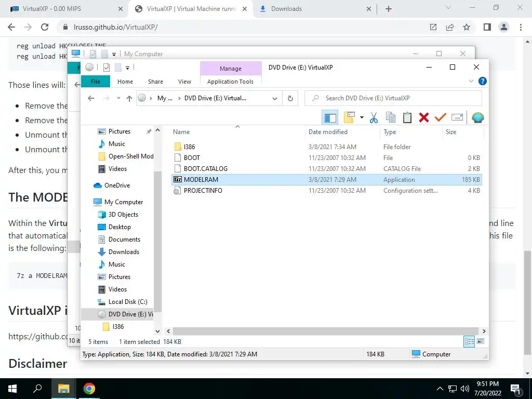Image resolution: width=532 pixels, height=399 pixels.
Task: Click the Copy pages icon
Action: click(x=391, y=118)
